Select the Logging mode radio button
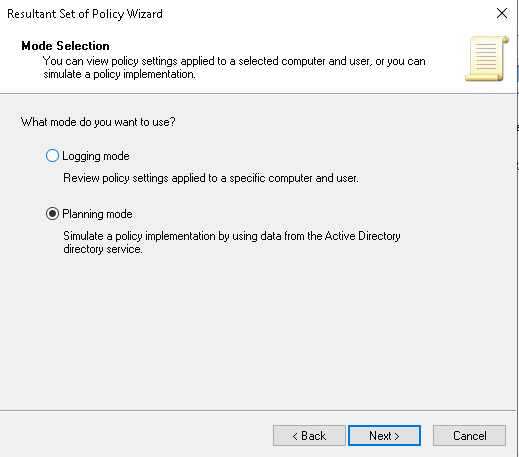The image size is (519, 457). coord(52,156)
